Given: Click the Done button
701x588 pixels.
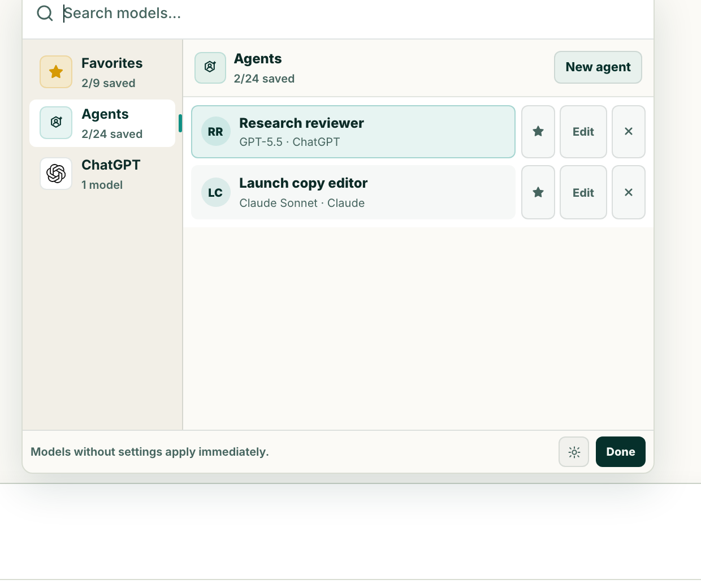Looking at the screenshot, I should click(621, 452).
